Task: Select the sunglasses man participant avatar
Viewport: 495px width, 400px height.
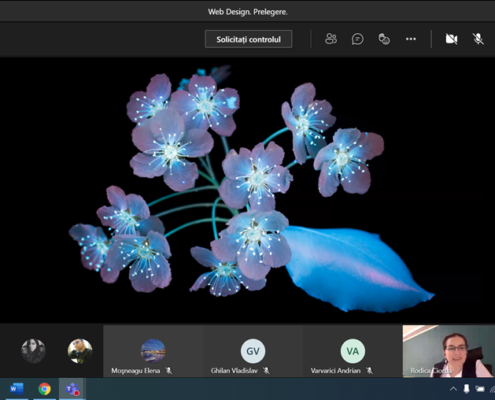Action: click(80, 351)
